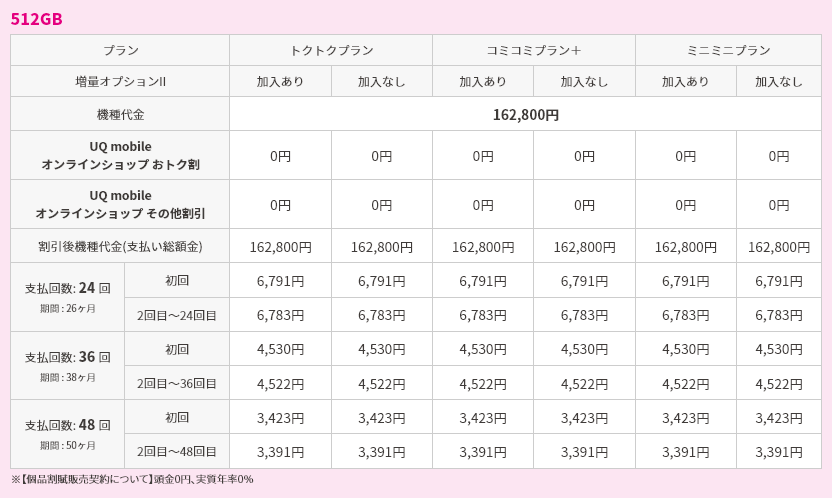Click the 2回目～24回目 row label
Screen dimensions: 832x498
[x=177, y=315]
